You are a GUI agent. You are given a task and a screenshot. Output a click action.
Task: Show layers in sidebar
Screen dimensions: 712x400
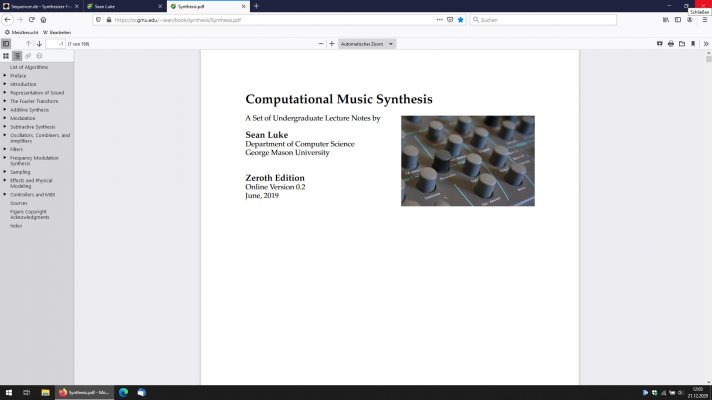(39, 56)
